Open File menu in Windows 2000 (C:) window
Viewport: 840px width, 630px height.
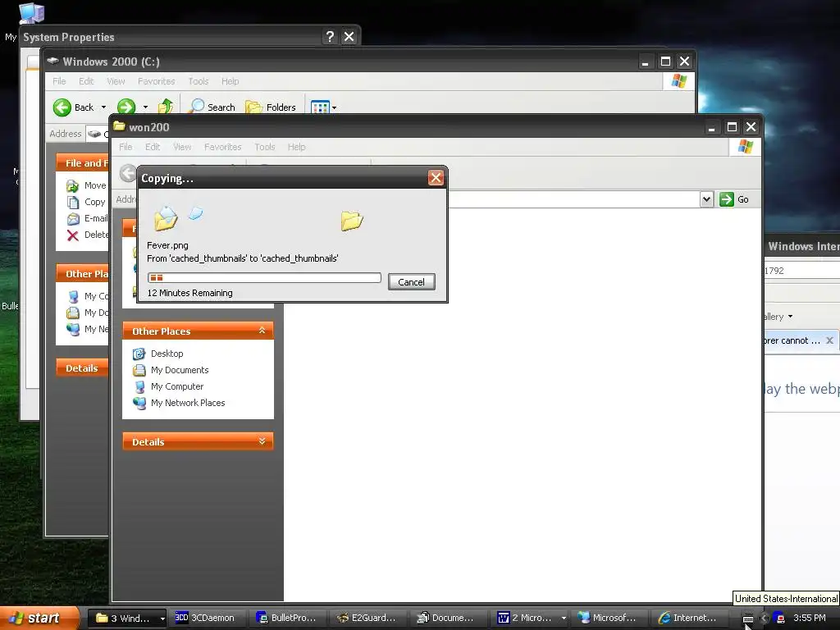(59, 81)
